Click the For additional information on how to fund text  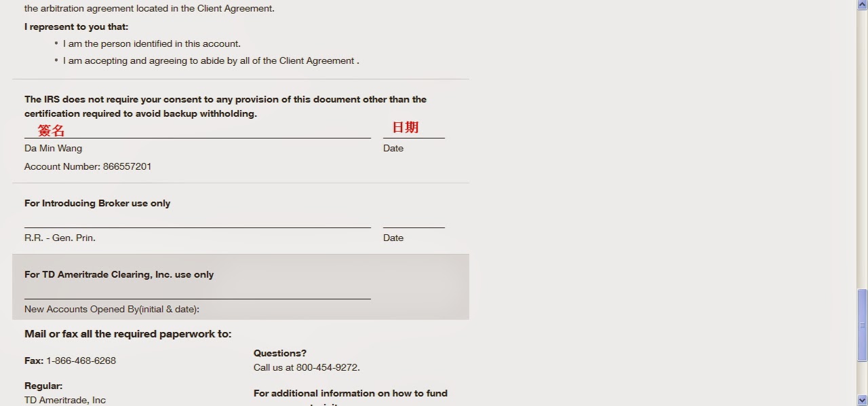tap(351, 393)
